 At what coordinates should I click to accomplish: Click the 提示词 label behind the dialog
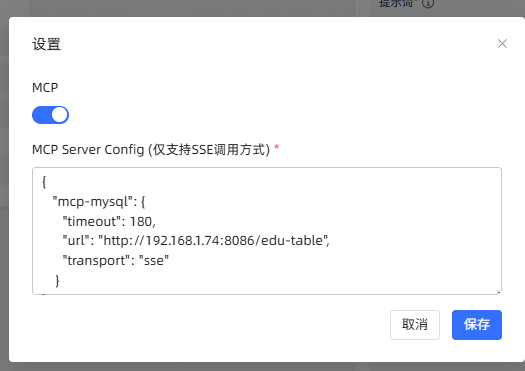(396, 3)
